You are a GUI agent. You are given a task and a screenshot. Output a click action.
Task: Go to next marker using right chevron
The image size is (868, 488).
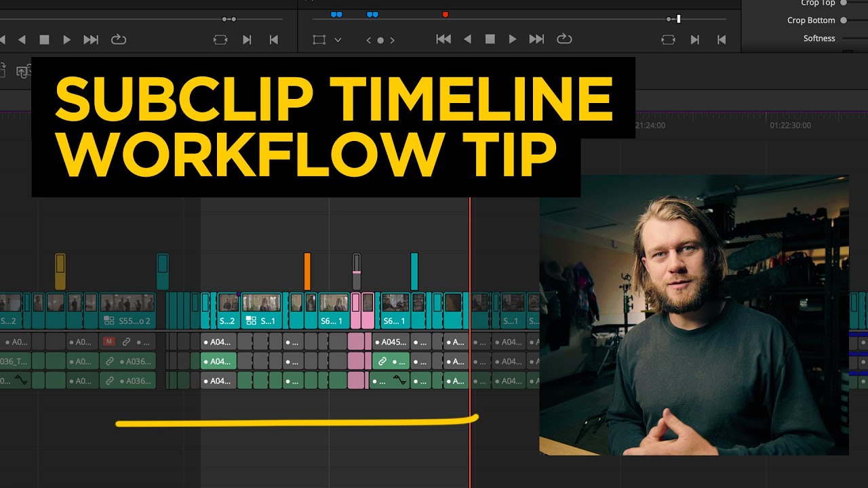pos(392,40)
